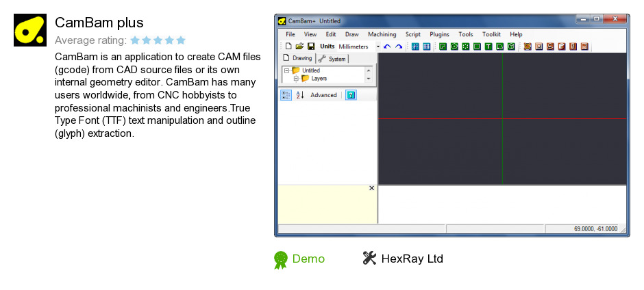Select the Untitled folder in tree
Viewport: 644px width, 290px height.
[x=306, y=70]
